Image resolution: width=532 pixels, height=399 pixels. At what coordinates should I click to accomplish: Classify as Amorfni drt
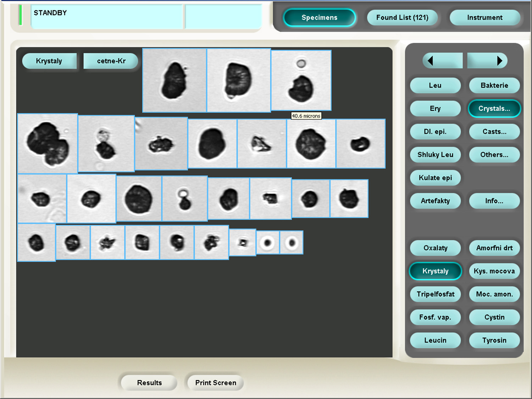point(494,248)
